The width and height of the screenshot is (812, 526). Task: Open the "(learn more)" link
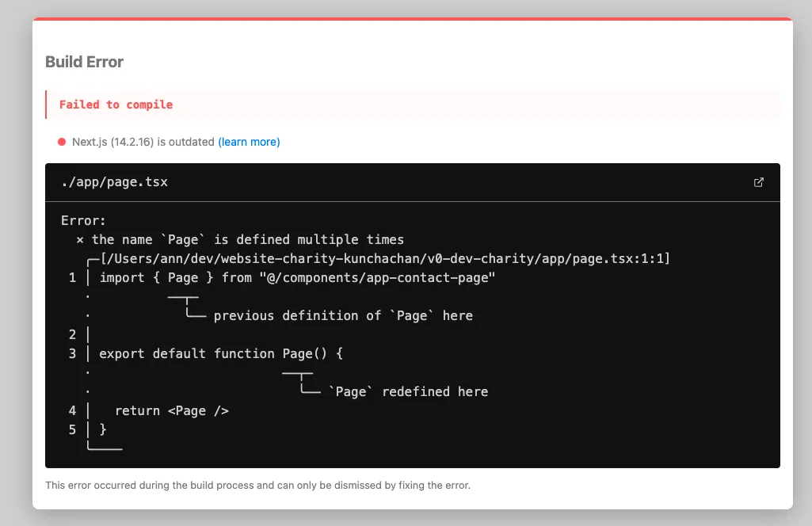point(249,142)
